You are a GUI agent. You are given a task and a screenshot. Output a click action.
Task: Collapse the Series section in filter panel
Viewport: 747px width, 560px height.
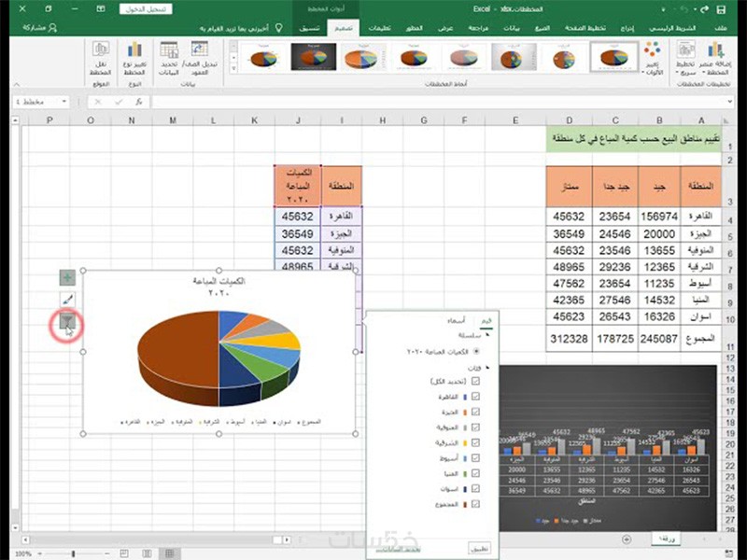point(487,335)
